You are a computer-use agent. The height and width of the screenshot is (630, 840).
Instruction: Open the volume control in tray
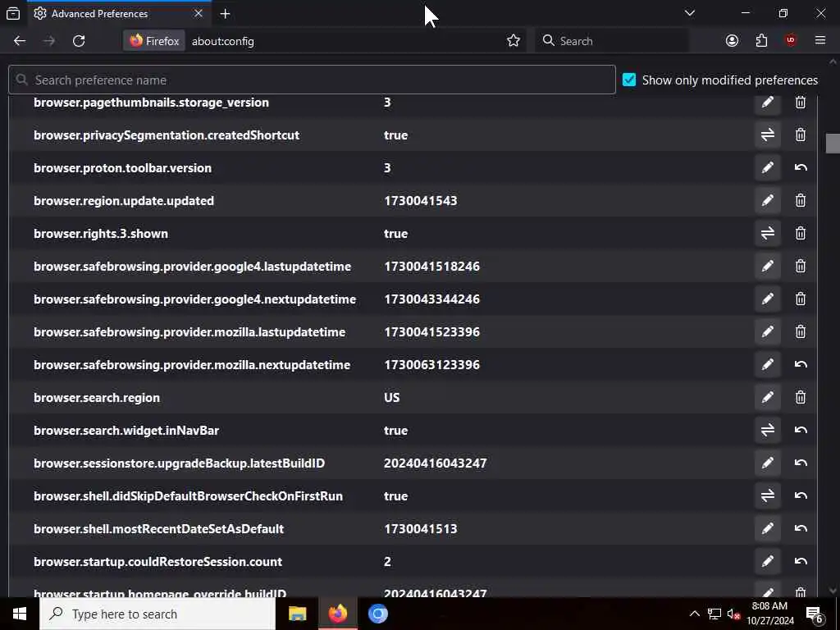[733, 614]
